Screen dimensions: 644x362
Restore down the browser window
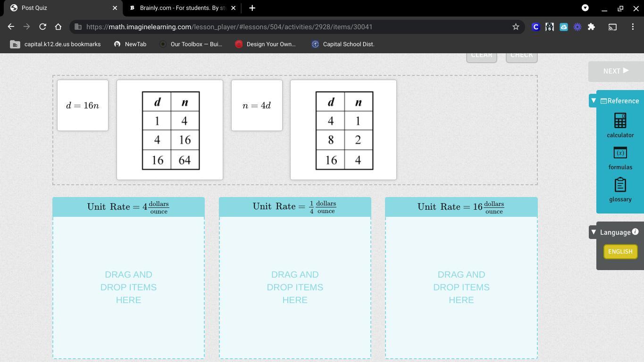[x=620, y=8]
